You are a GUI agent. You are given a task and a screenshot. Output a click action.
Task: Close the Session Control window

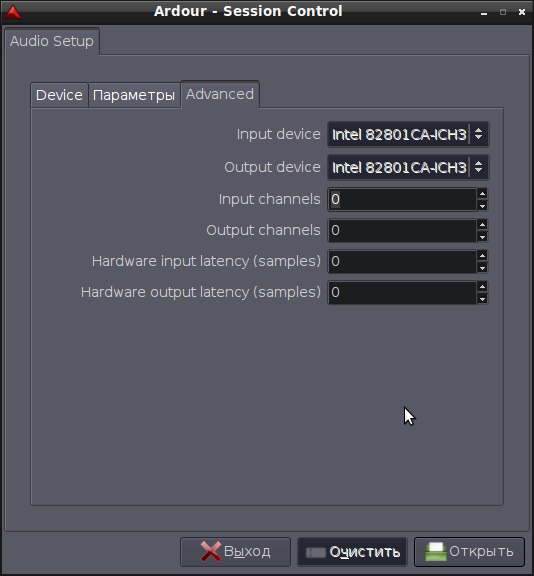522,12
